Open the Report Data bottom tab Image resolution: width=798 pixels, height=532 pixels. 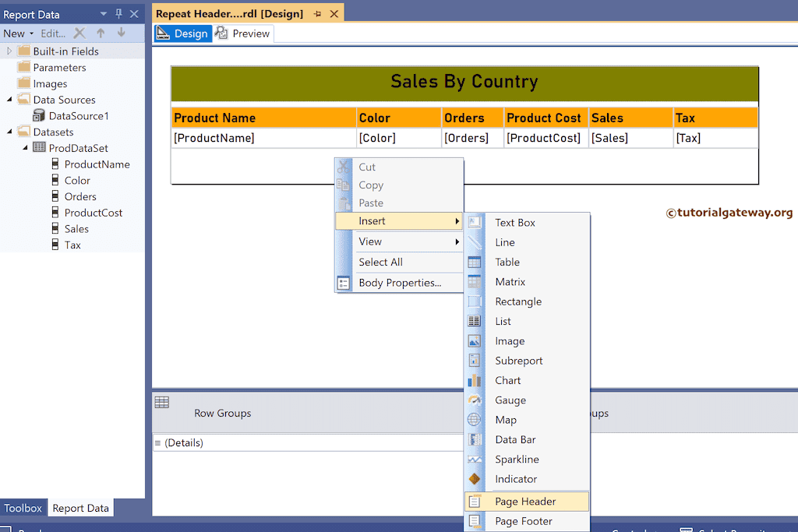click(80, 508)
